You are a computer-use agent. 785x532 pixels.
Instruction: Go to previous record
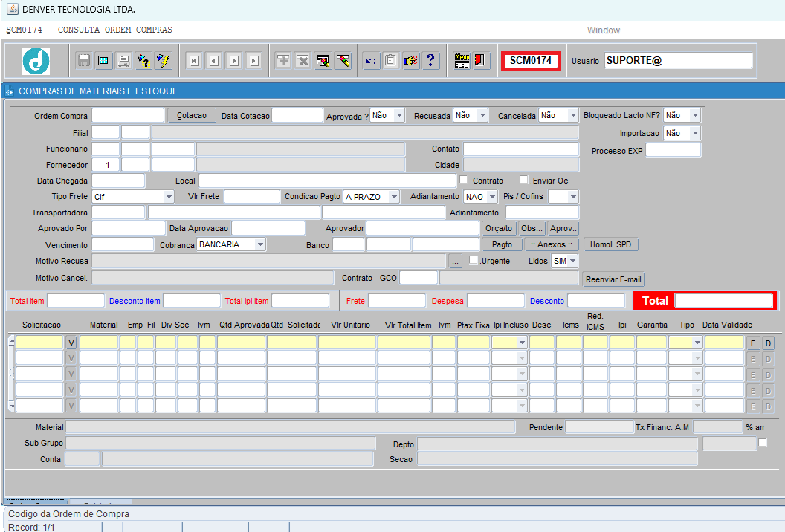(x=214, y=61)
